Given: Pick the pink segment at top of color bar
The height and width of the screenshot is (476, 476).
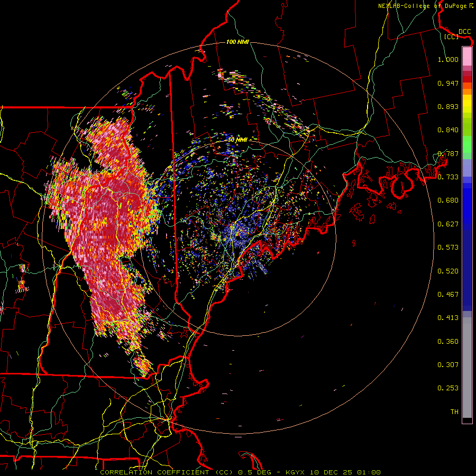Looking at the screenshot, I should pyautogui.click(x=467, y=57).
